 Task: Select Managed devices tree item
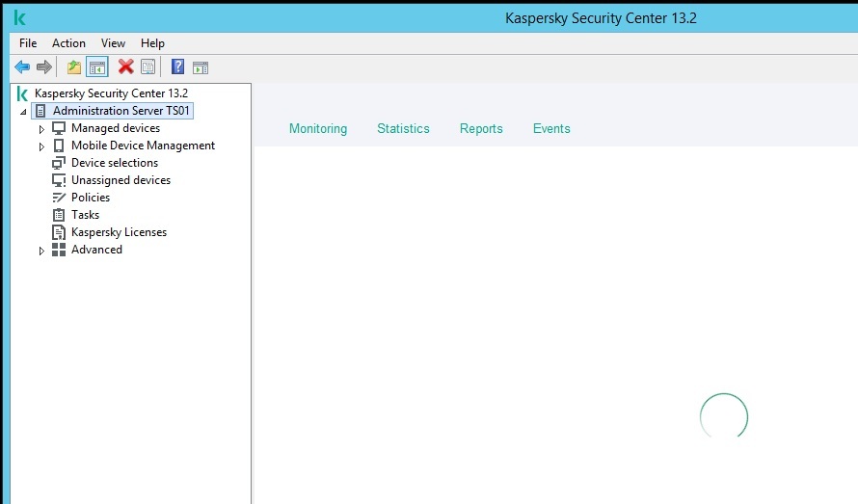point(116,128)
